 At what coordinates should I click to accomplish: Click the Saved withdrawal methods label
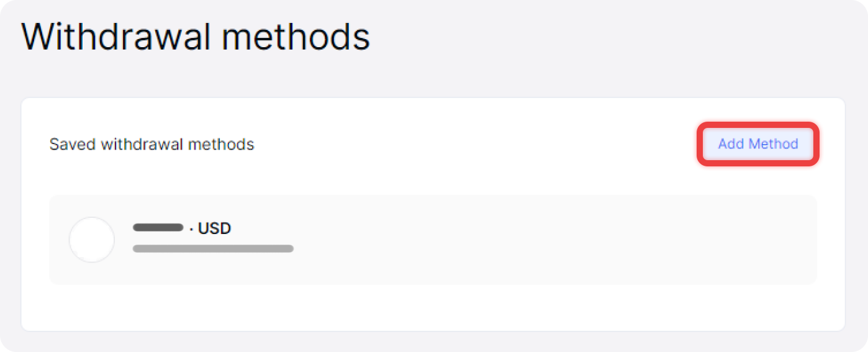click(151, 145)
